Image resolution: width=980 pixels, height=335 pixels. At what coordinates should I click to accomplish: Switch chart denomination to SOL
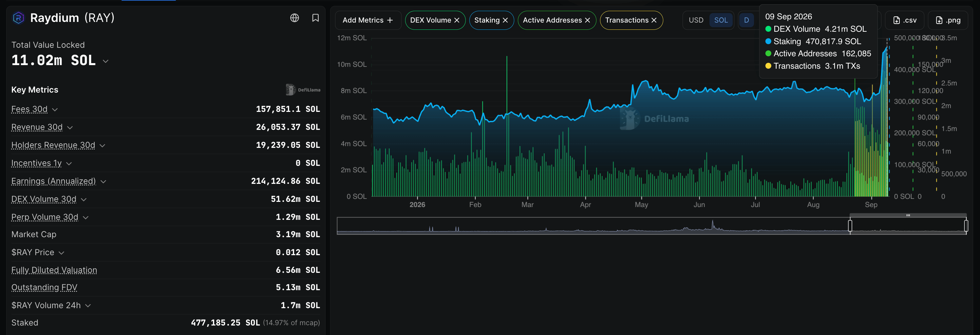721,20
